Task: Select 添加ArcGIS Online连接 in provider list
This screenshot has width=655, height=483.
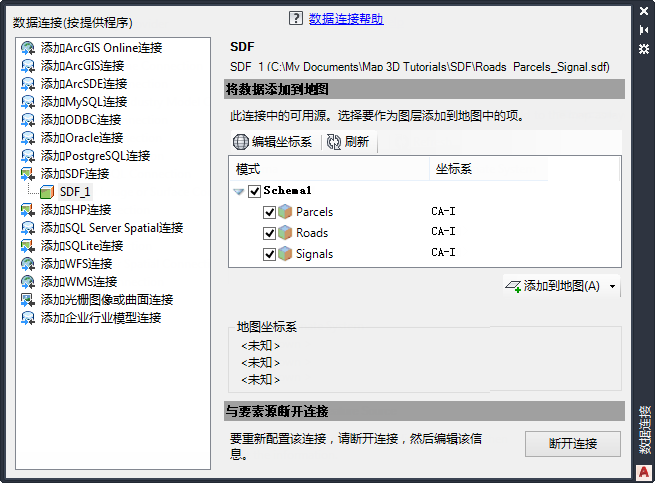Action: click(102, 48)
